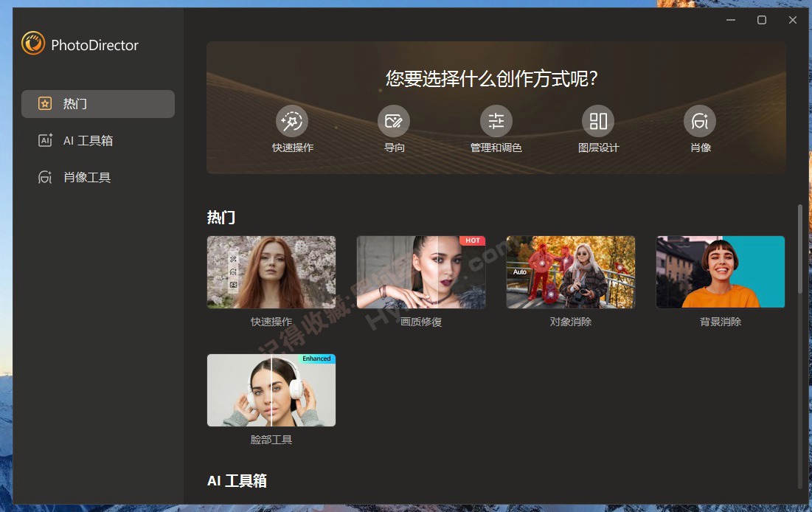The height and width of the screenshot is (512, 812).
Task: Minimize the PhotoDirector window
Action: click(x=730, y=20)
